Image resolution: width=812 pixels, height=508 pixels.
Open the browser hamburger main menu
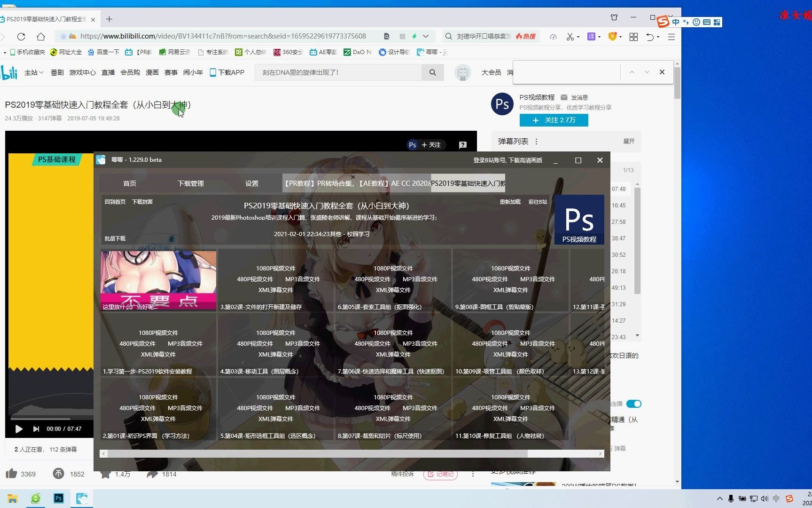coord(671,37)
